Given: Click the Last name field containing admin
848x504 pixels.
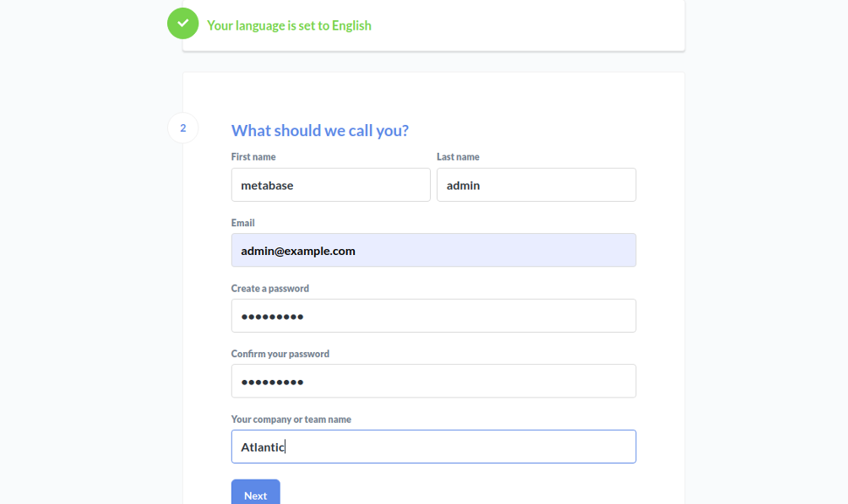Looking at the screenshot, I should coord(536,185).
